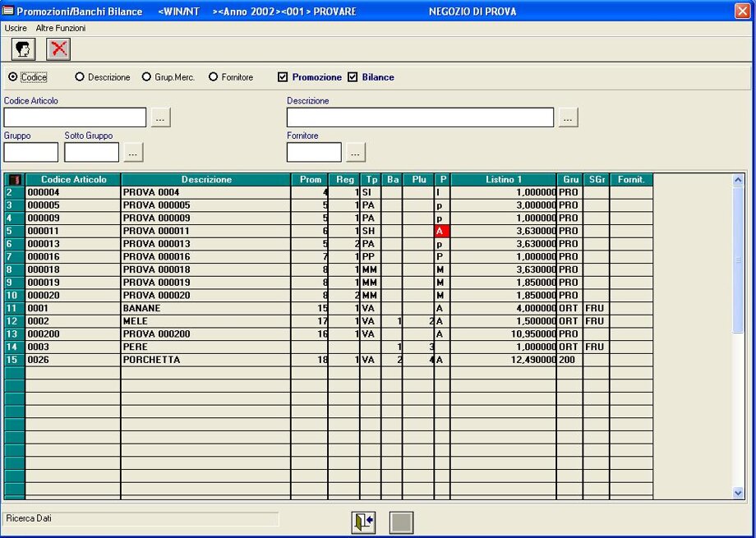
Task: Click the Listino 1 column header
Action: point(503,180)
